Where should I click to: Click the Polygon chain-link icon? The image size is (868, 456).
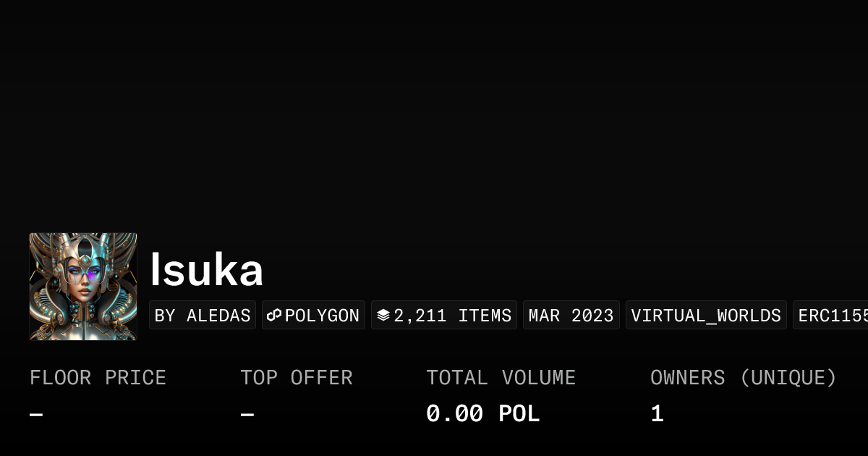[x=274, y=315]
